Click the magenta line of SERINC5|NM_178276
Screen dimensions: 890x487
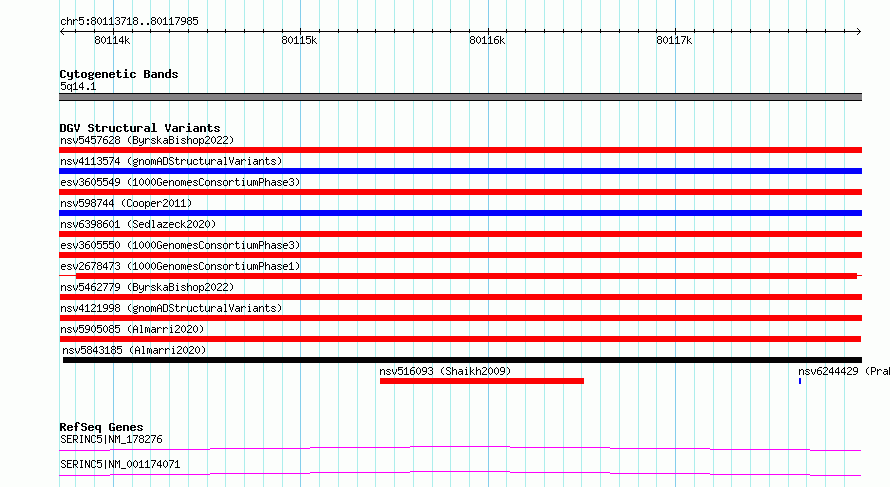460,448
